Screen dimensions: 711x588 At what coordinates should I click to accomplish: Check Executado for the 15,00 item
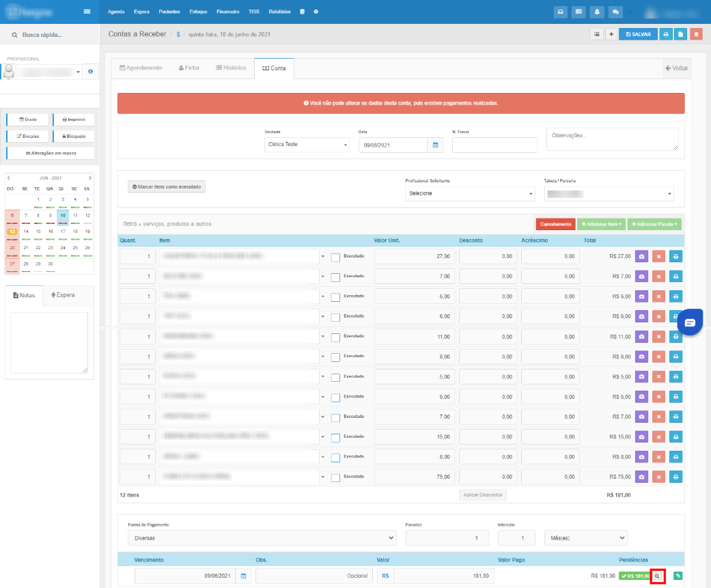click(x=335, y=438)
